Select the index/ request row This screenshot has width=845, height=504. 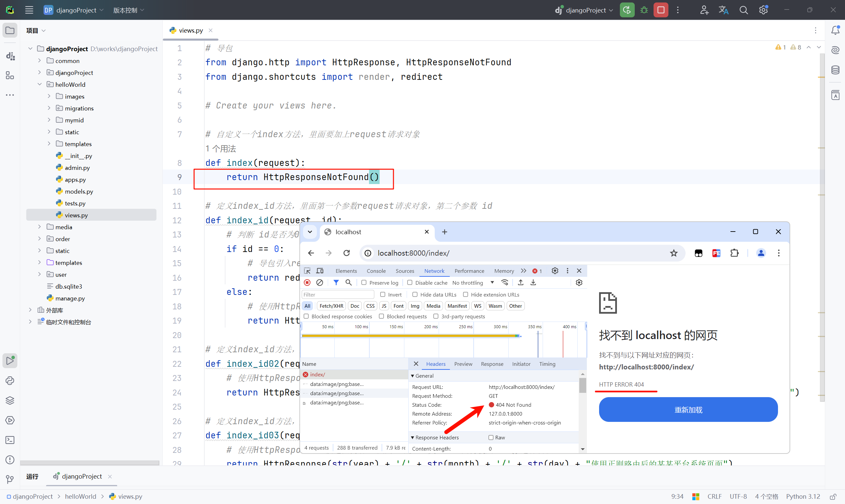pyautogui.click(x=355, y=374)
